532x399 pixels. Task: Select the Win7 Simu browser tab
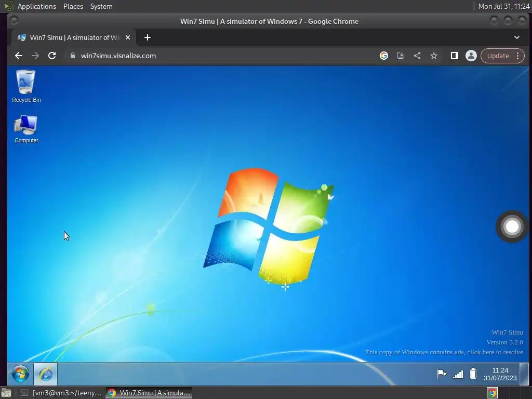pos(74,37)
